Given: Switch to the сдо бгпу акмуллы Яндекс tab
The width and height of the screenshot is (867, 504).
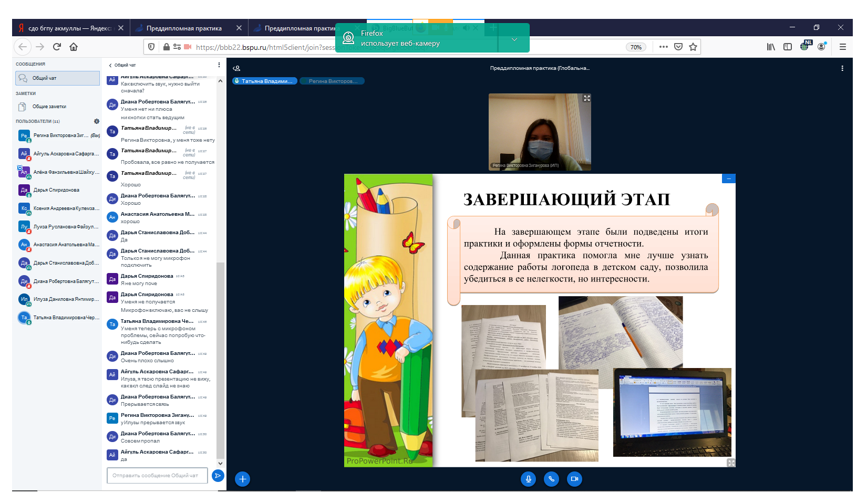Looking at the screenshot, I should [68, 28].
